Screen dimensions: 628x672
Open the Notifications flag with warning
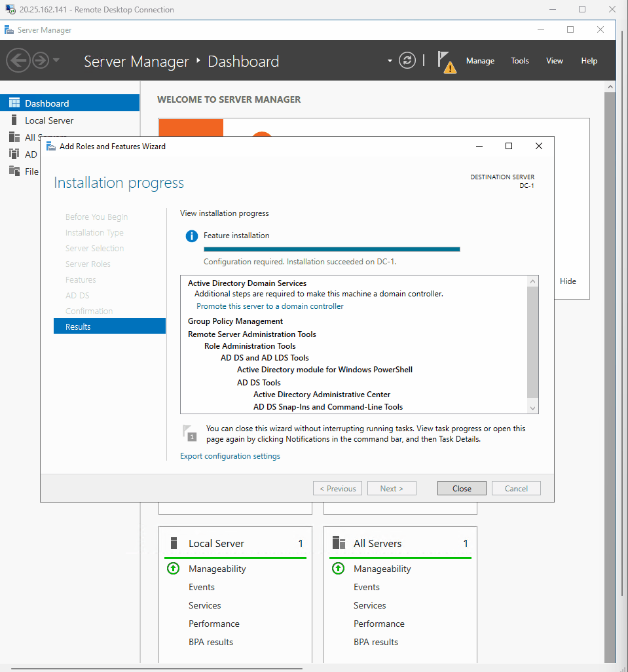(446, 62)
